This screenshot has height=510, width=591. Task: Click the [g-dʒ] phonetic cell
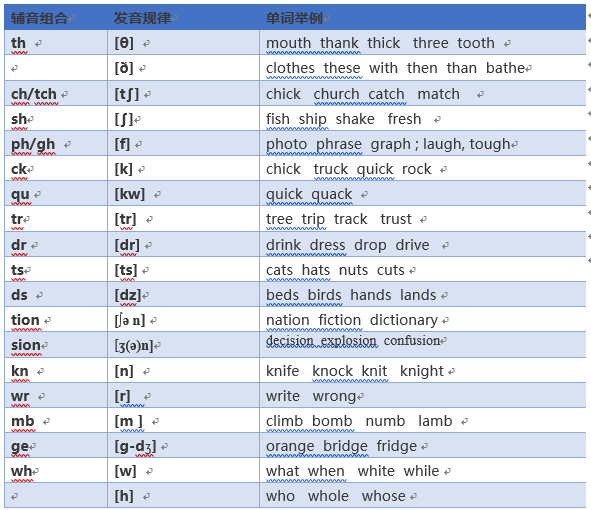[183, 446]
